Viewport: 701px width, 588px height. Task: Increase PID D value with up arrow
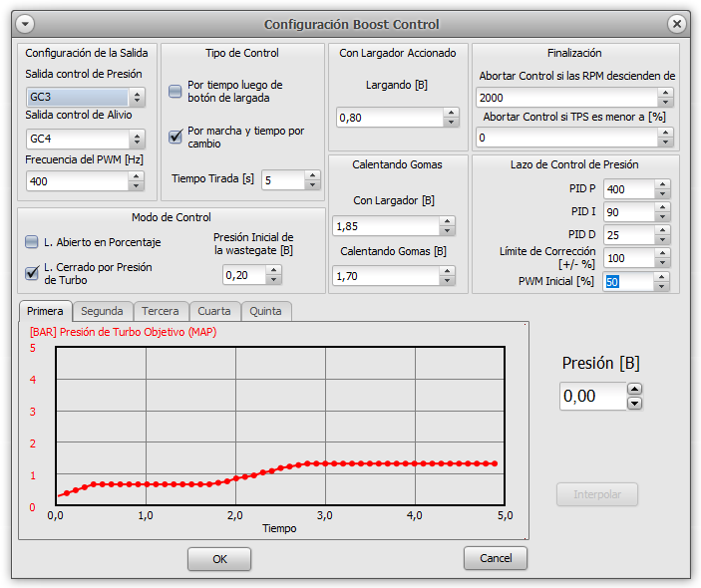[662, 229]
